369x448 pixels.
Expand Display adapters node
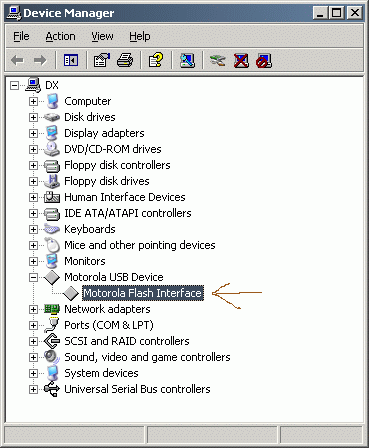click(x=33, y=133)
